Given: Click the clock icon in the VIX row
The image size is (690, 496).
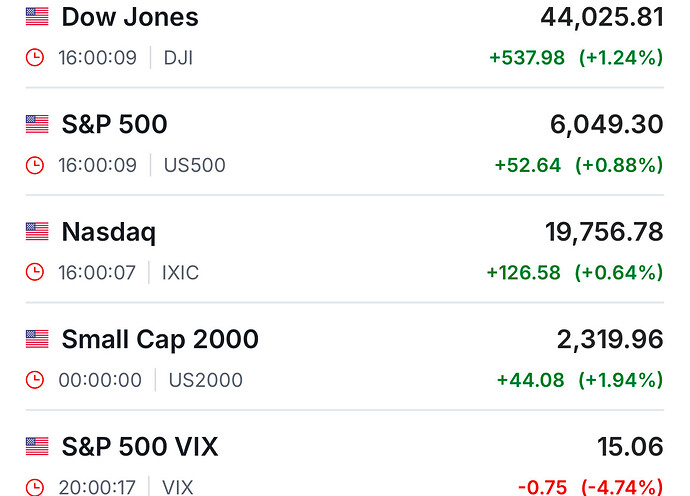Looking at the screenshot, I should point(35,487).
